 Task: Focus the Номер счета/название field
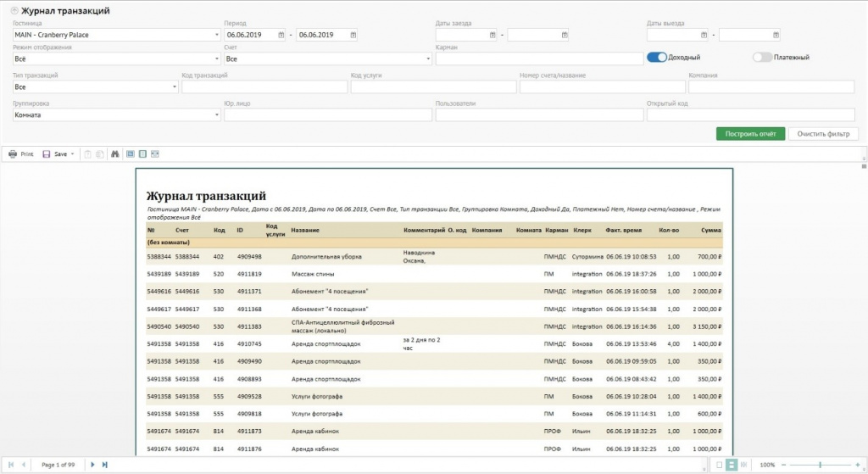point(603,87)
